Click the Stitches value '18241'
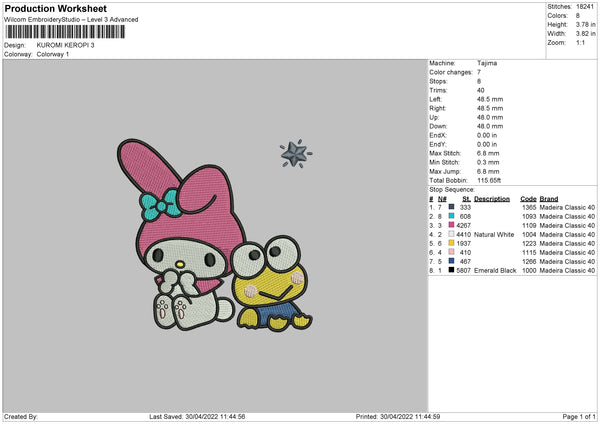600x424 pixels. [x=585, y=7]
